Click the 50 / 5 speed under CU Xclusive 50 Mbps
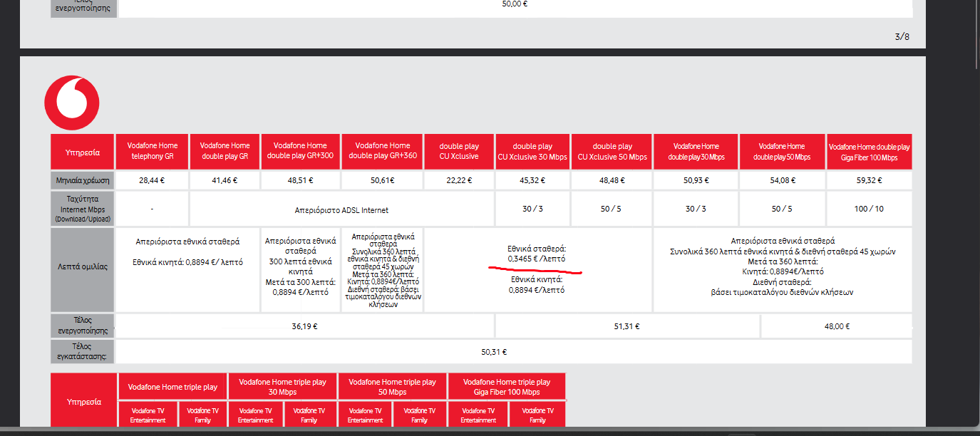The width and height of the screenshot is (980, 436). tap(612, 209)
